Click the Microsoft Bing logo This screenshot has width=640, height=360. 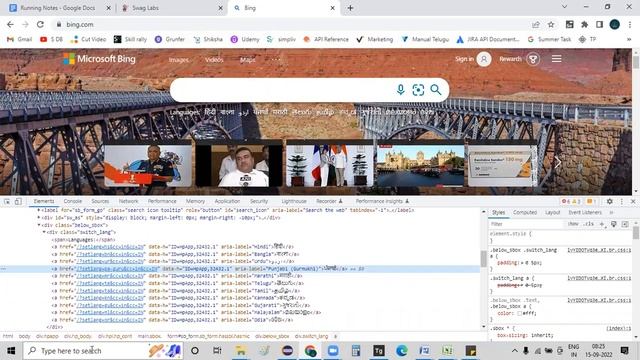pyautogui.click(x=99, y=59)
